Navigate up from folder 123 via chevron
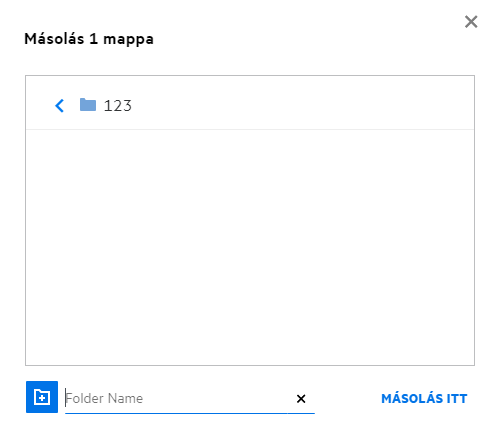Viewport: 496px width, 430px height. (59, 106)
